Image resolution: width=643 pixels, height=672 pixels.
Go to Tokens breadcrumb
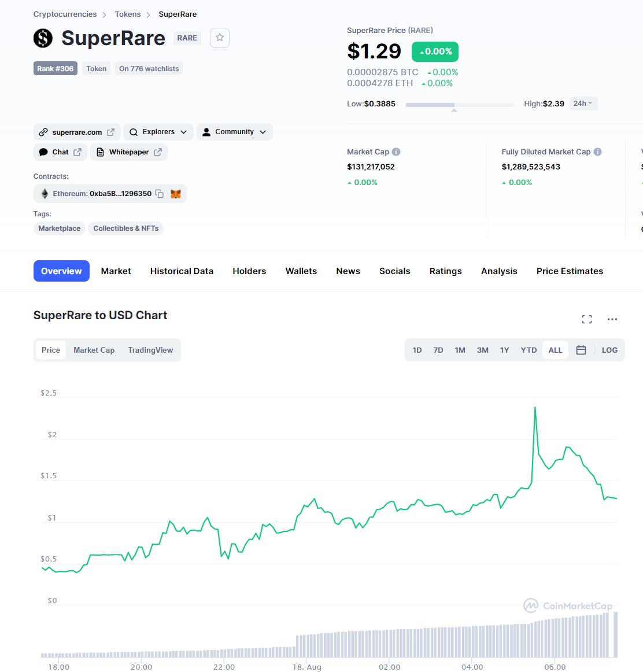point(128,14)
